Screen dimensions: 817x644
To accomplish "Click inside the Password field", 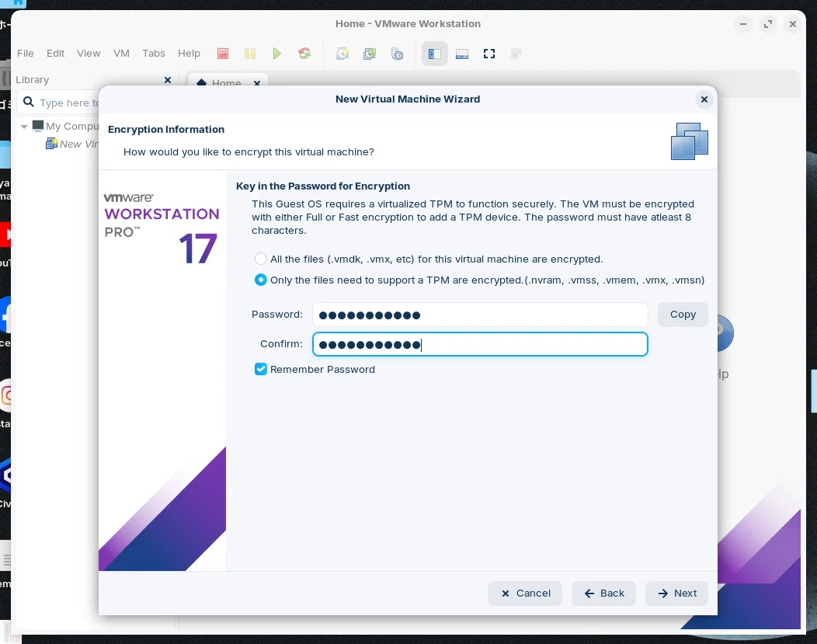I will coord(480,315).
